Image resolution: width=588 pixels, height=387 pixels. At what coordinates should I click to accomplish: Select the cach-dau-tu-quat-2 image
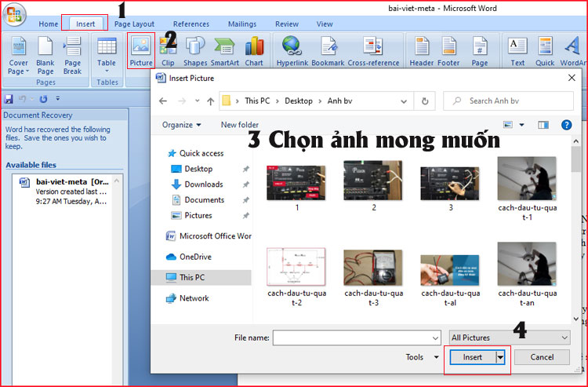296,276
